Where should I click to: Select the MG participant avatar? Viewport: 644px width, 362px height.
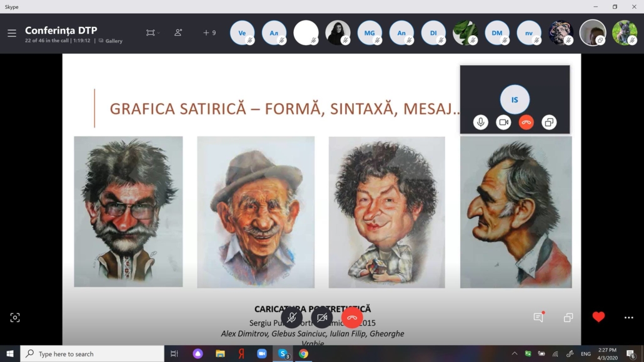coord(370,33)
